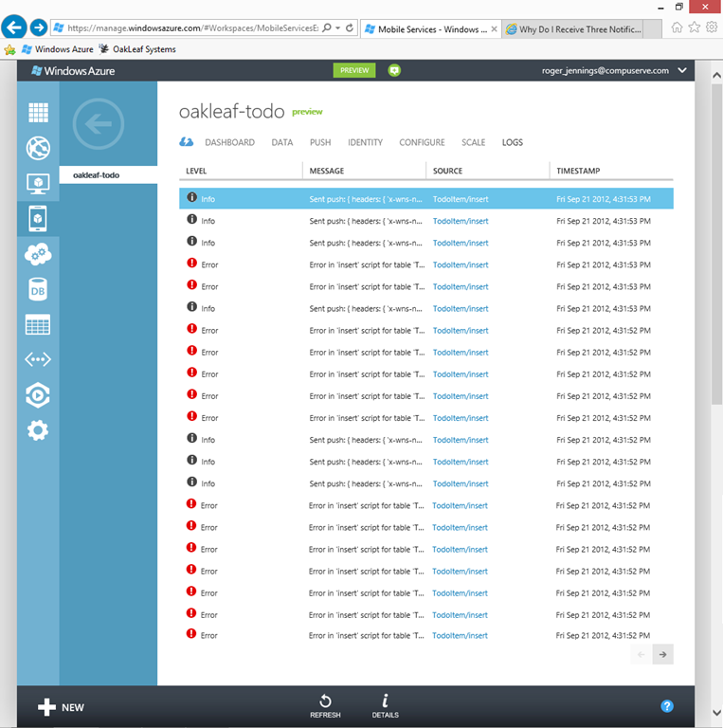Open the Networks arrows icon
This screenshot has width=723, height=728.
38,359
